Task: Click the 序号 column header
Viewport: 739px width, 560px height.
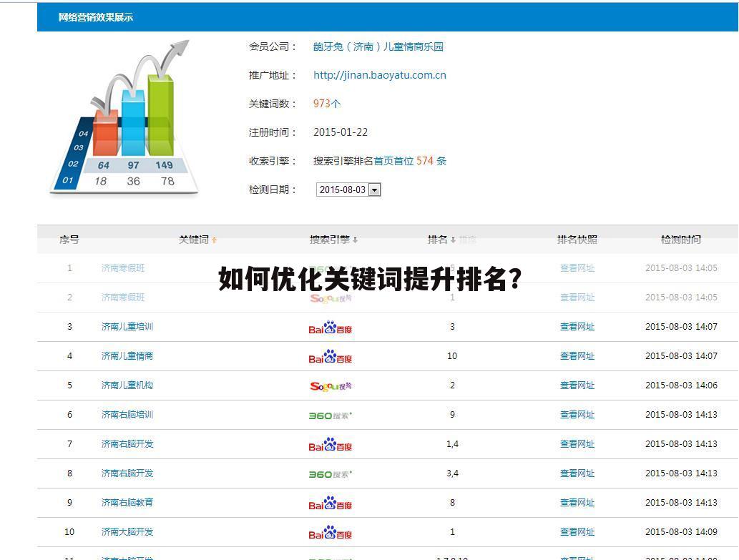Action: pos(69,240)
